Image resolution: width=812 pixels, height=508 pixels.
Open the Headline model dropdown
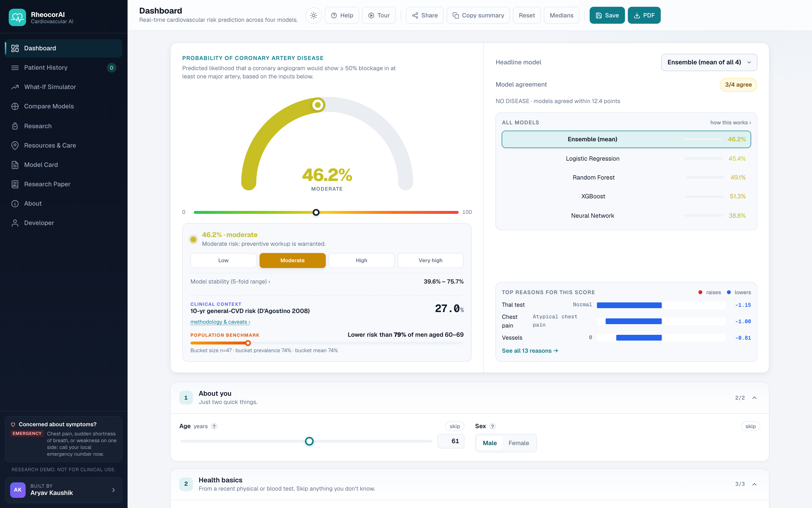click(x=709, y=62)
